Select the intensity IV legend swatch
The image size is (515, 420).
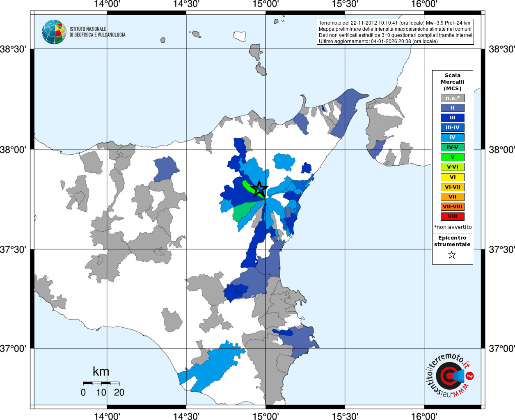pyautogui.click(x=453, y=137)
